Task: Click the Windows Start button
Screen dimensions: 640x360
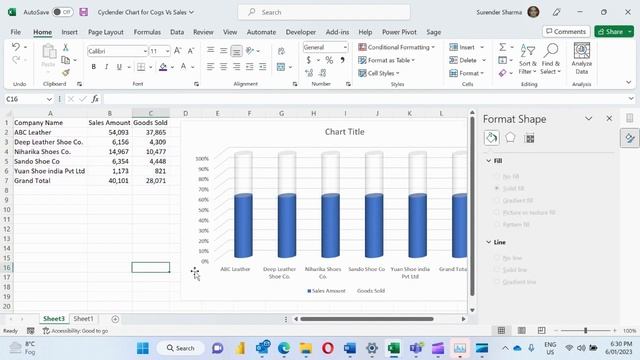Action: coord(143,348)
